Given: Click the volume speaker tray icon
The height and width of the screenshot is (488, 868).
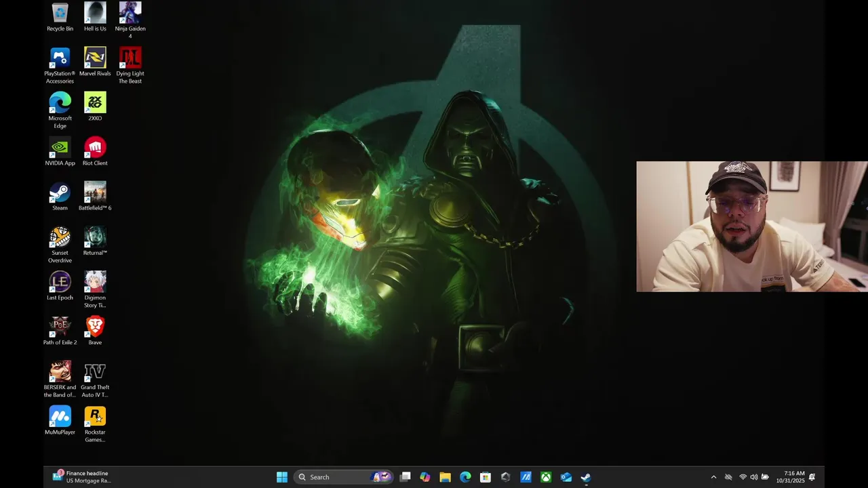Looking at the screenshot, I should pos(753,477).
